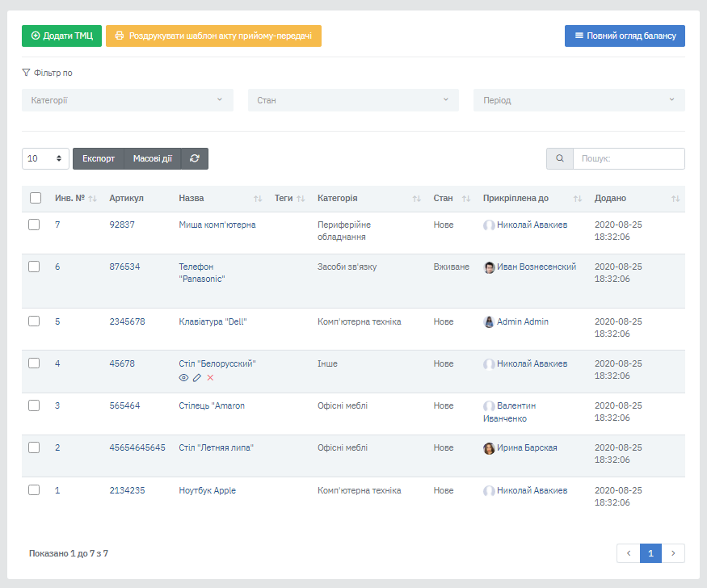Click Повний огляд балансу button
The height and width of the screenshot is (588, 707).
point(625,36)
